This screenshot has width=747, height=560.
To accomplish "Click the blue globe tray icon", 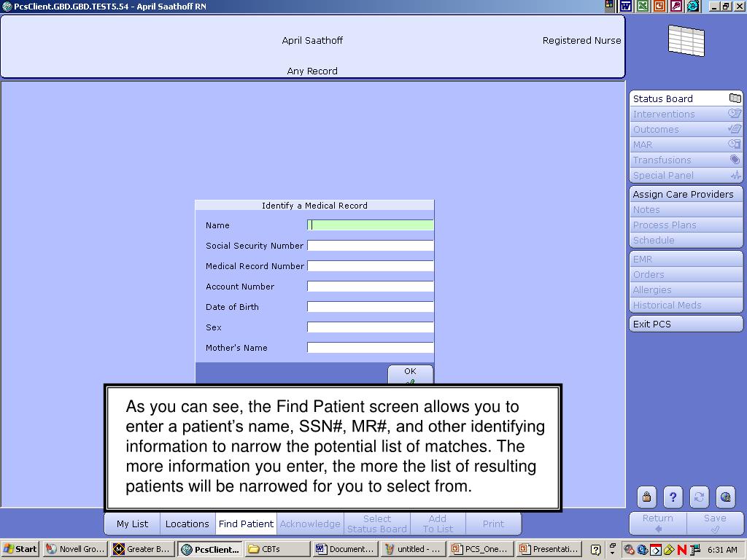I will pyautogui.click(x=642, y=550).
